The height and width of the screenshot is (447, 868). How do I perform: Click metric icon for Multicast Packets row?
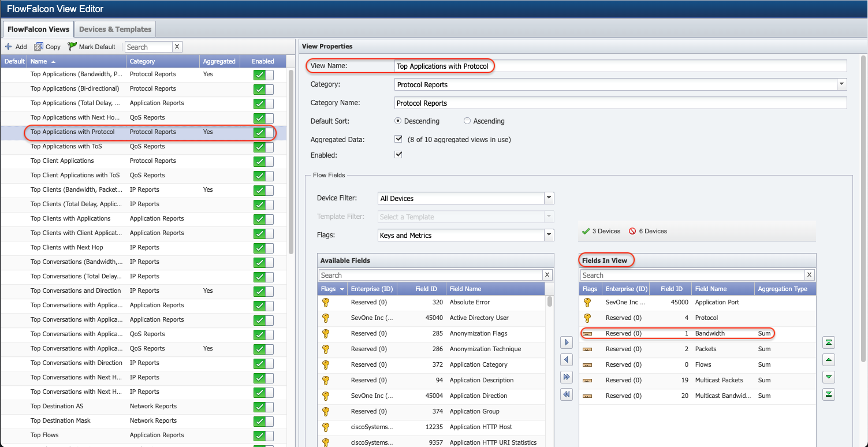tap(587, 381)
